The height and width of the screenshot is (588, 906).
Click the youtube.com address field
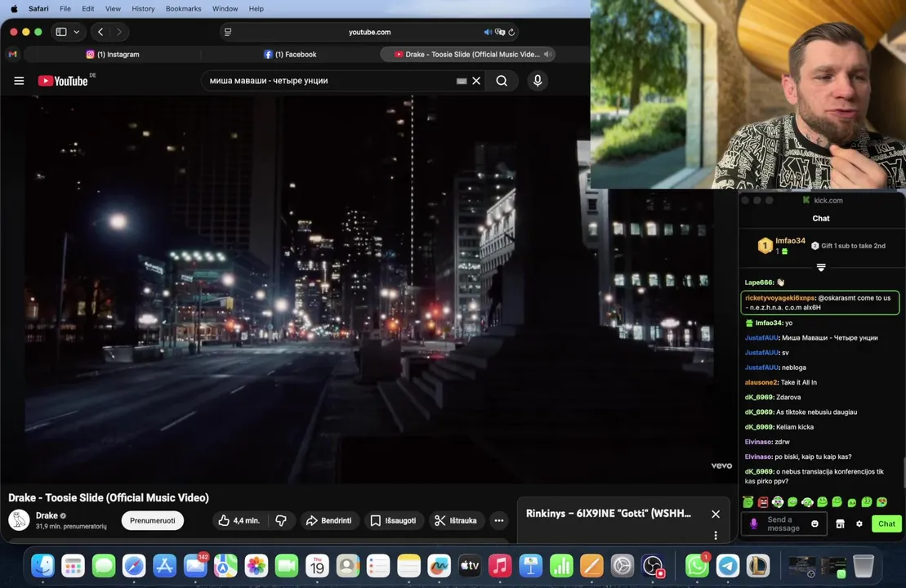click(x=370, y=32)
